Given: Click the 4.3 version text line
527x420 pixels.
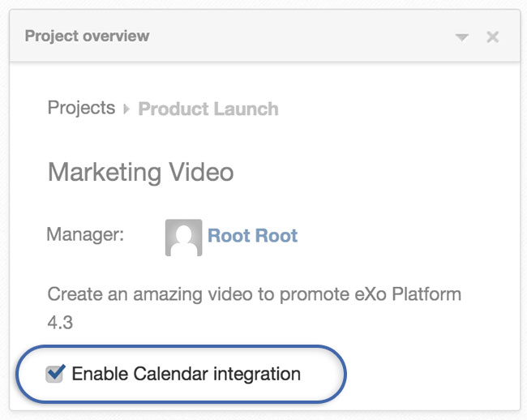Looking at the screenshot, I should tap(60, 323).
